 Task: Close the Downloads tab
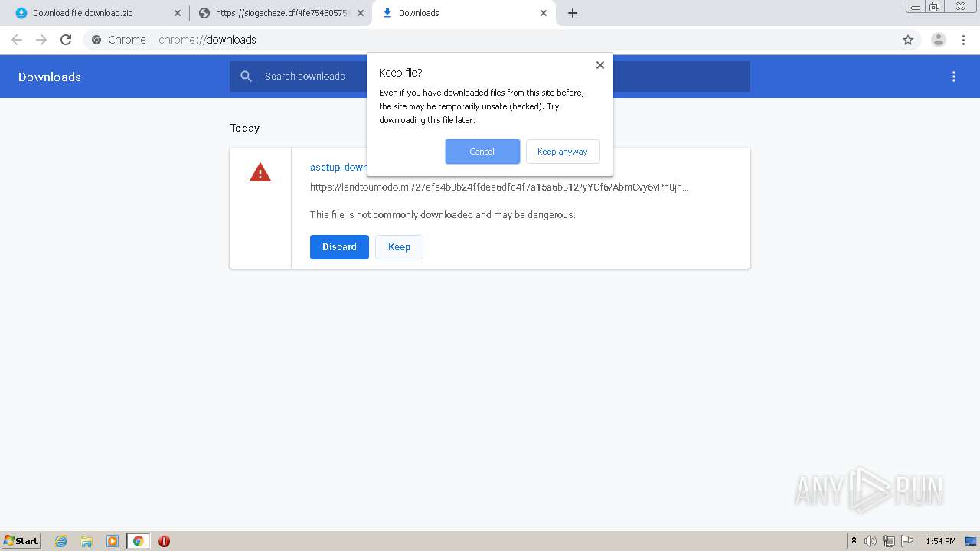pyautogui.click(x=544, y=13)
